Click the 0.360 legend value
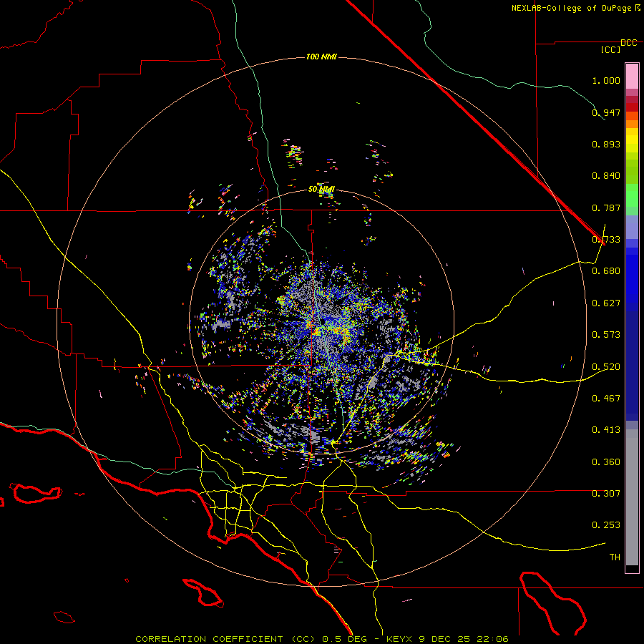Viewport: 644px width, 644px height. pos(606,462)
